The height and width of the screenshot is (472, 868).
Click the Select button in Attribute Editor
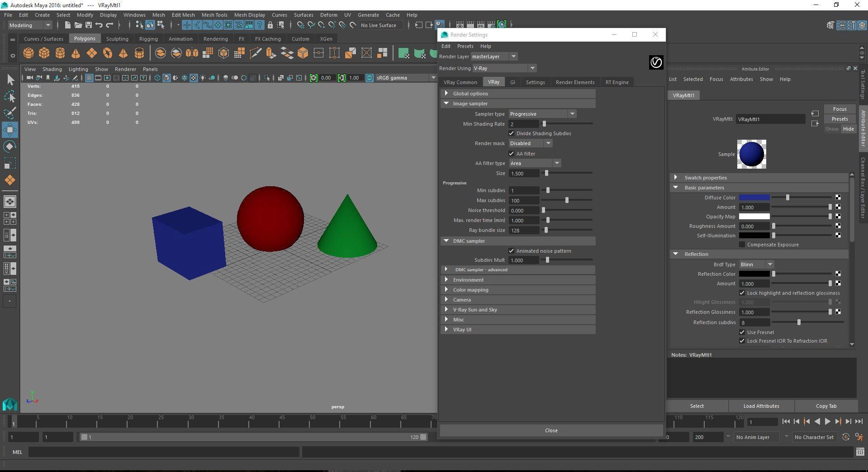tap(697, 406)
